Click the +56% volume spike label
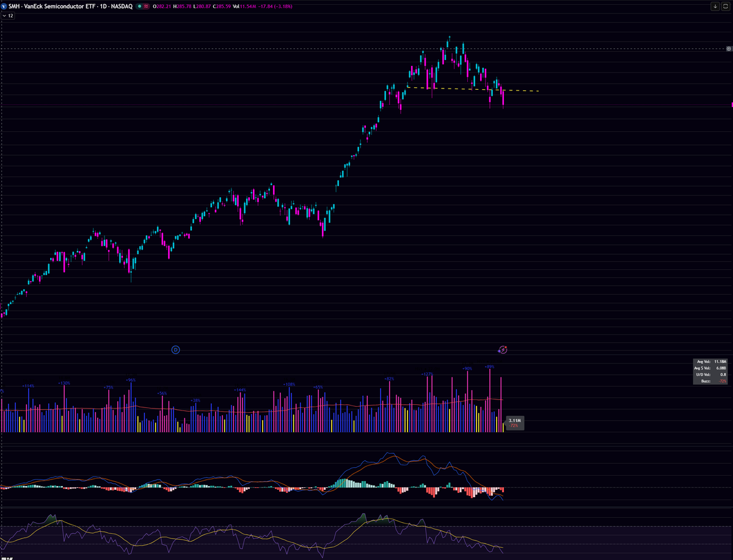 (162, 393)
